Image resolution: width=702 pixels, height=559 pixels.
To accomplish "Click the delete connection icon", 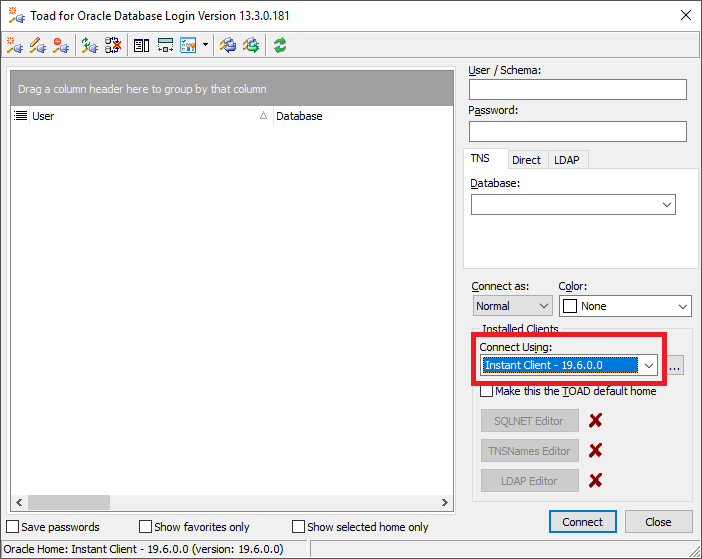I will tap(61, 45).
